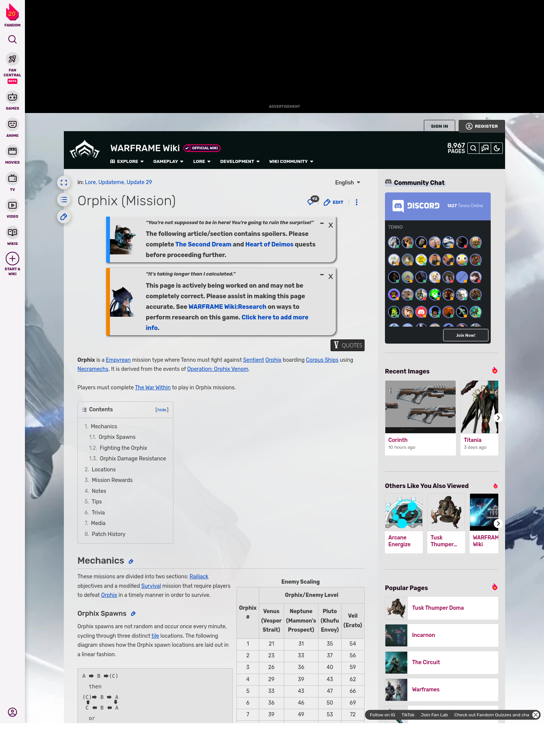Viewport: 544px width, 756px height.
Task: Open The Second Dream link
Action: [x=203, y=244]
